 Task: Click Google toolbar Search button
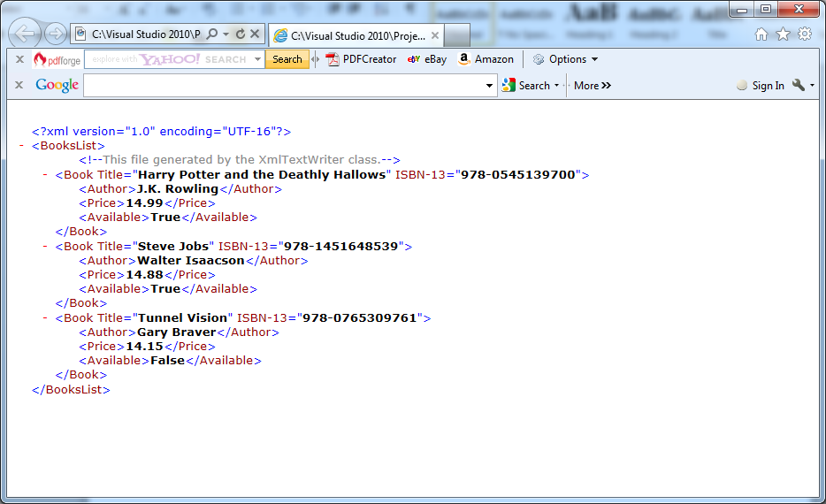tap(525, 85)
